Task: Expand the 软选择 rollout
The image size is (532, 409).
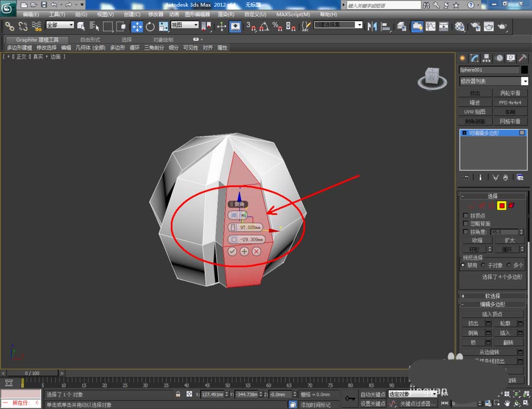Action: pyautogui.click(x=492, y=296)
